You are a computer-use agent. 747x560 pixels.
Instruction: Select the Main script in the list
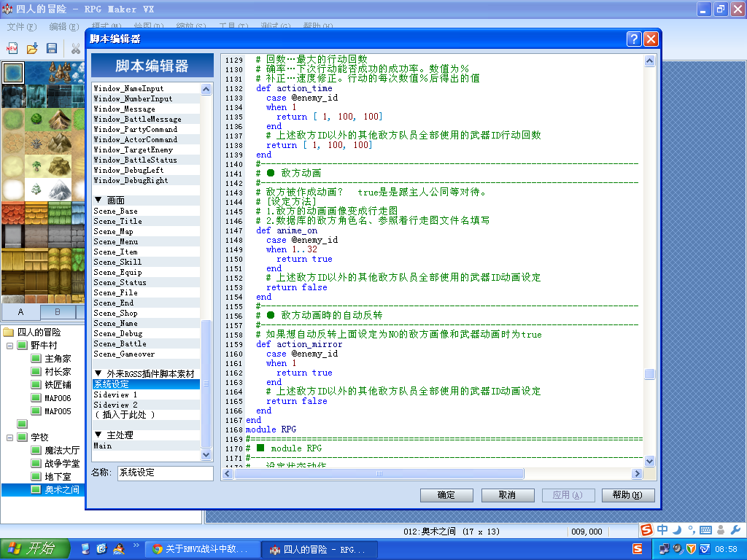point(146,446)
